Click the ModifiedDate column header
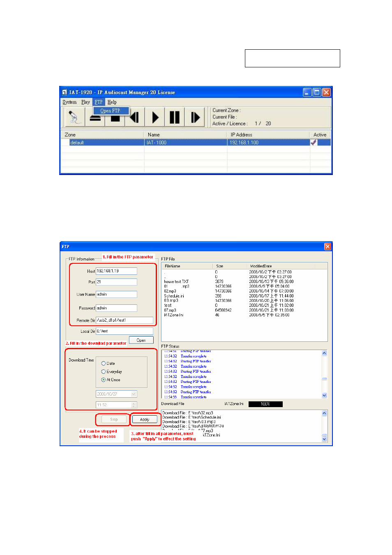The height and width of the screenshot is (555, 392). (x=281, y=266)
